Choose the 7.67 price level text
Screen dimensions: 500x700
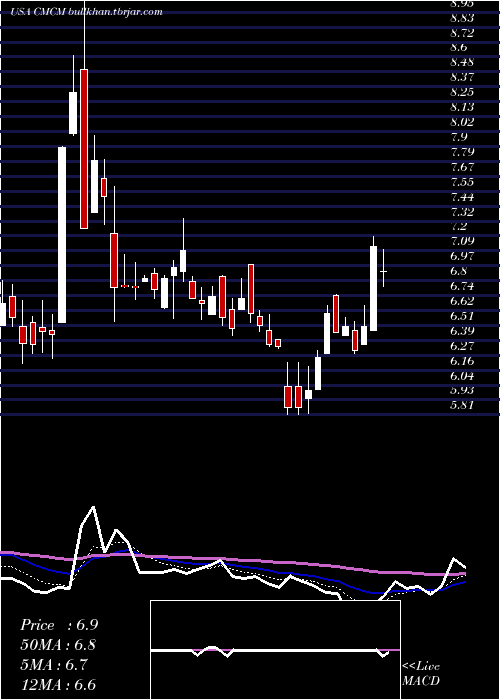[462, 167]
